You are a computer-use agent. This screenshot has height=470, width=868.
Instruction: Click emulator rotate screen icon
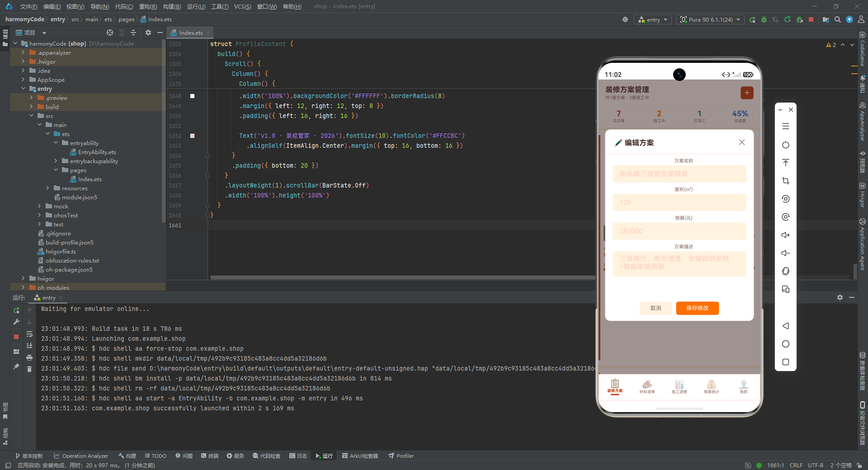pyautogui.click(x=786, y=271)
